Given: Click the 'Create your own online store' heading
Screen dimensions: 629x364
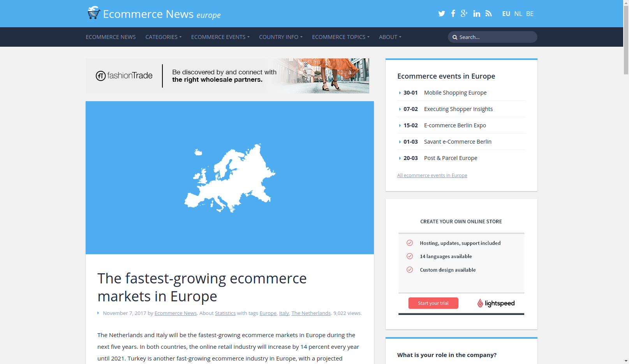Looking at the screenshot, I should pyautogui.click(x=461, y=222).
